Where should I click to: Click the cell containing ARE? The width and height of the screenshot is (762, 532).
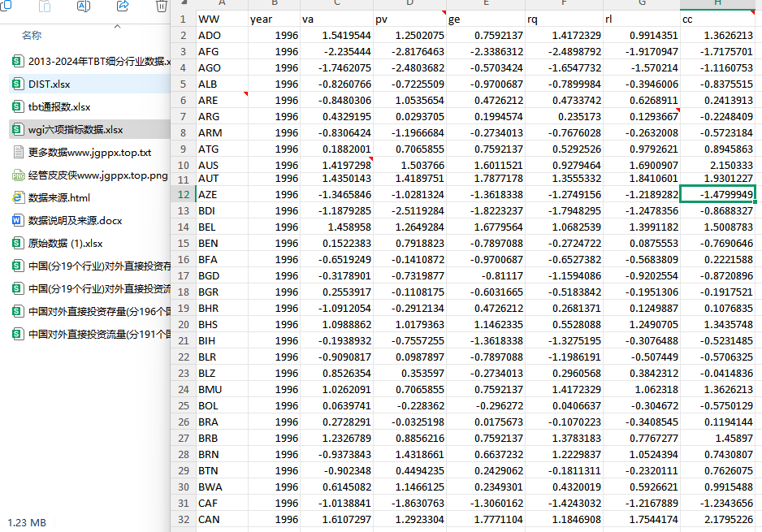tap(222, 101)
